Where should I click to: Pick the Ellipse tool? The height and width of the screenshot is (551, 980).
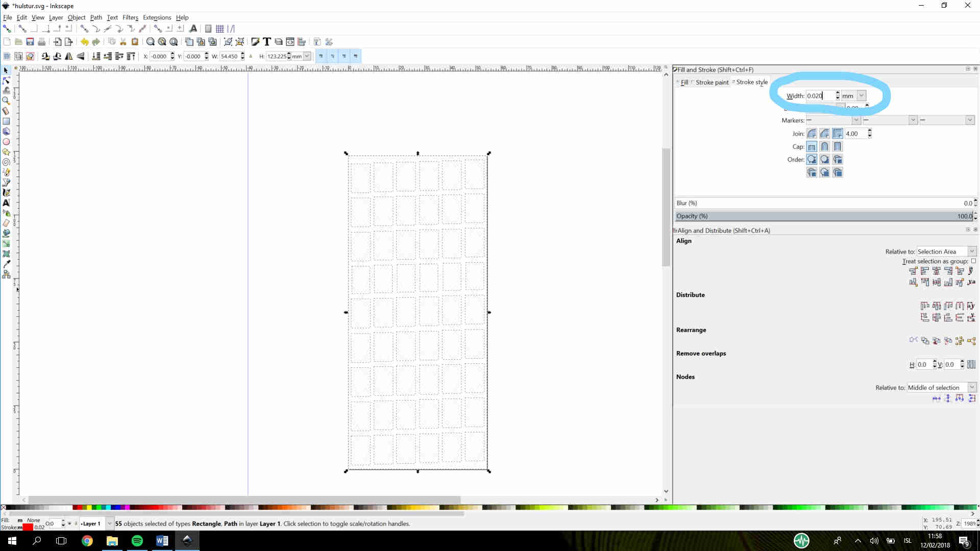pyautogui.click(x=6, y=142)
